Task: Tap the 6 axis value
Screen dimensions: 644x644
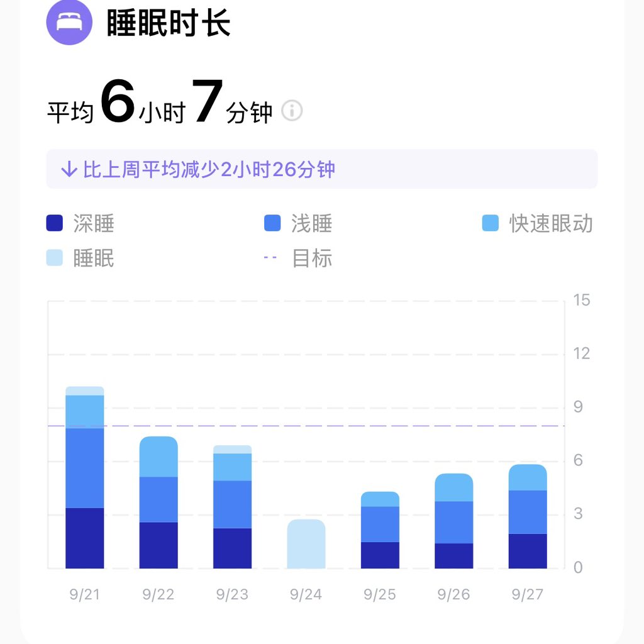Action: click(578, 460)
